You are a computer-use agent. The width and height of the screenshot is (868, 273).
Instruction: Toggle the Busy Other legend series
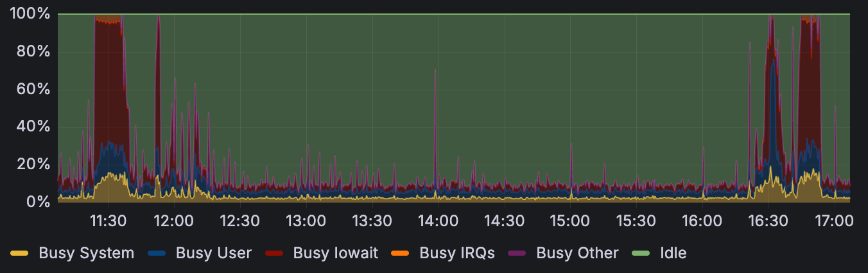(x=577, y=253)
